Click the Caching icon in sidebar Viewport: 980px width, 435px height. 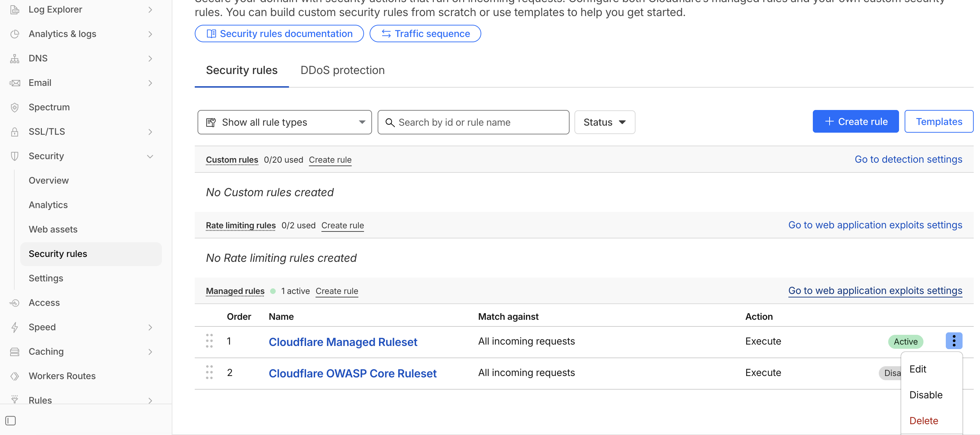tap(14, 352)
